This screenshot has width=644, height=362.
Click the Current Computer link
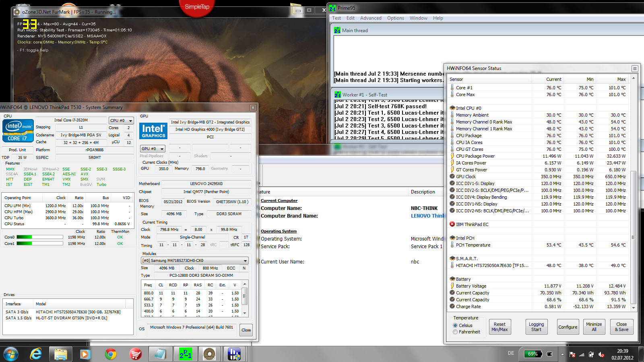click(279, 200)
